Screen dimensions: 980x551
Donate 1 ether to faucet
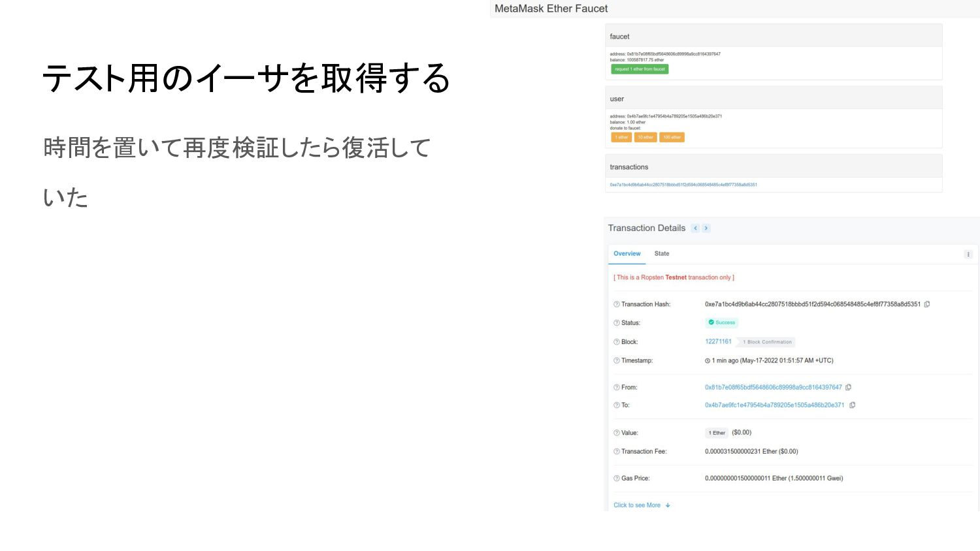tap(621, 137)
